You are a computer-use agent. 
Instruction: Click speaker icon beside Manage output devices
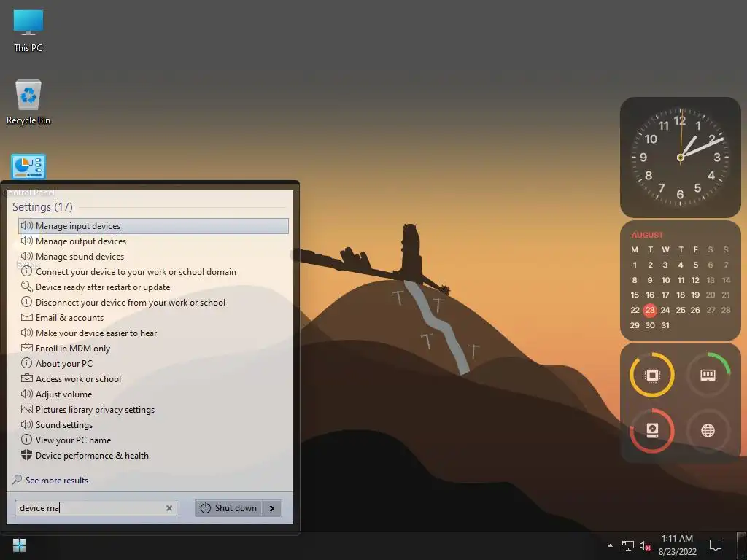[27, 241]
